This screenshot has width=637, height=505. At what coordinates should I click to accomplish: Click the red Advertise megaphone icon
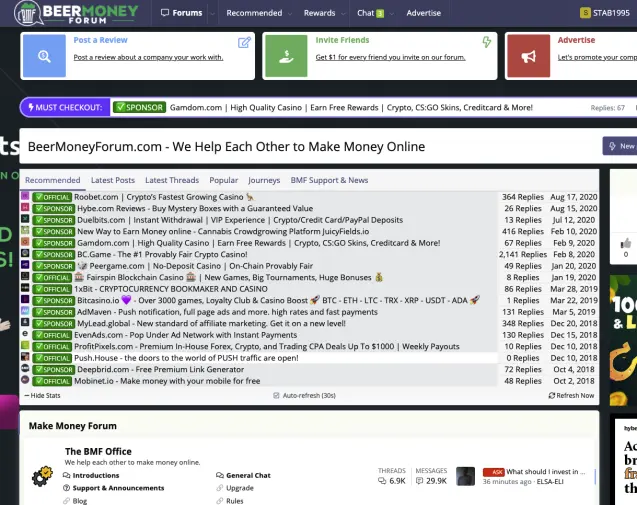(x=529, y=56)
